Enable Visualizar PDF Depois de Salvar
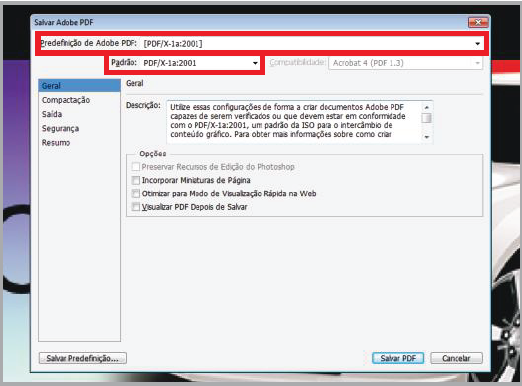Viewport: 522px width, 386px height. 136,207
